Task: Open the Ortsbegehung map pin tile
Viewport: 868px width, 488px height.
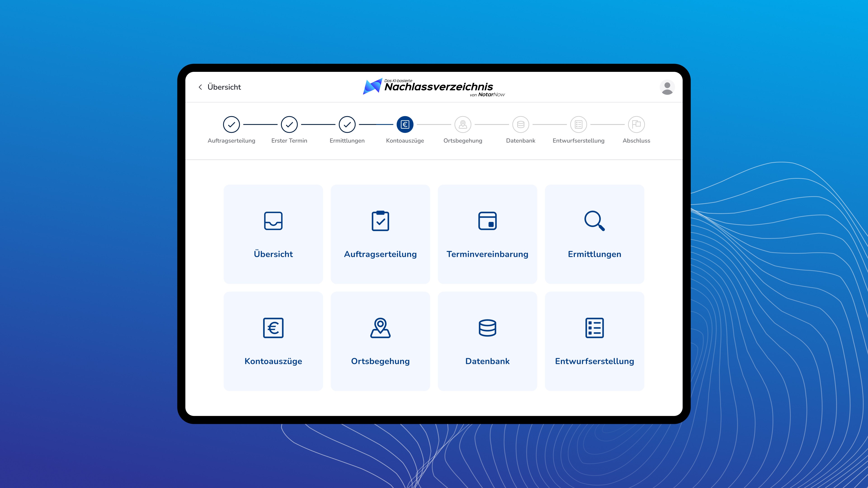Action: [380, 341]
